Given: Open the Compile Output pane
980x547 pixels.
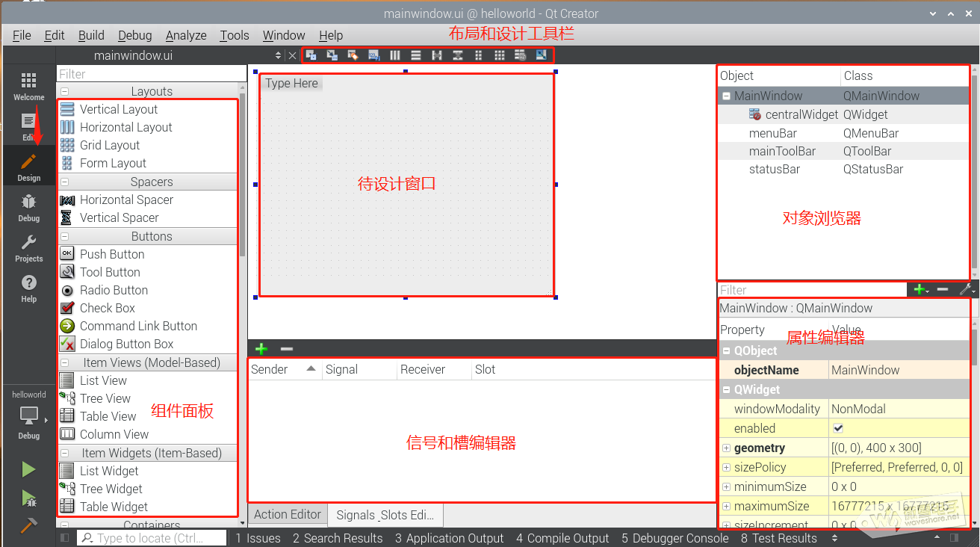Looking at the screenshot, I should pyautogui.click(x=562, y=538).
